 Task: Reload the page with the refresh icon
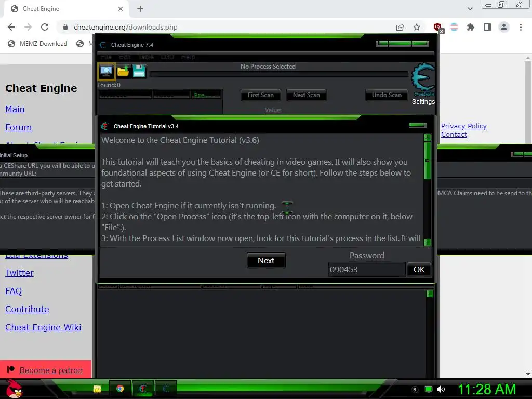click(45, 27)
